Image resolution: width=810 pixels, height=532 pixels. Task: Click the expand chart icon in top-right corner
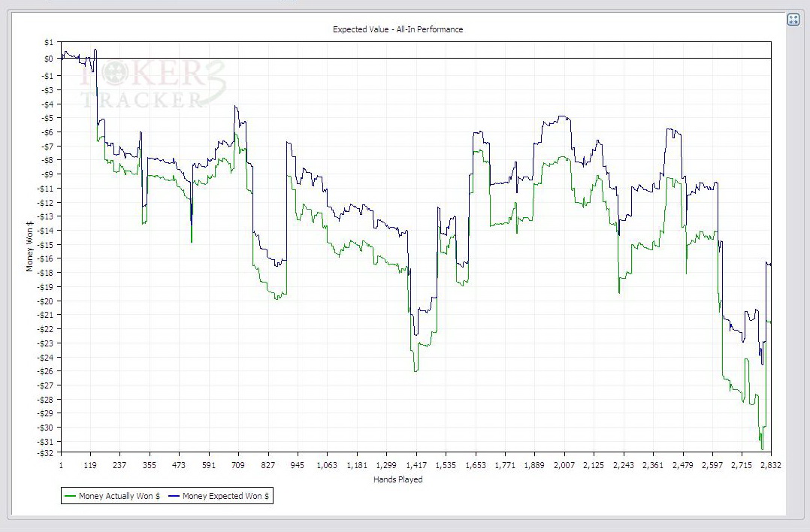(x=793, y=20)
